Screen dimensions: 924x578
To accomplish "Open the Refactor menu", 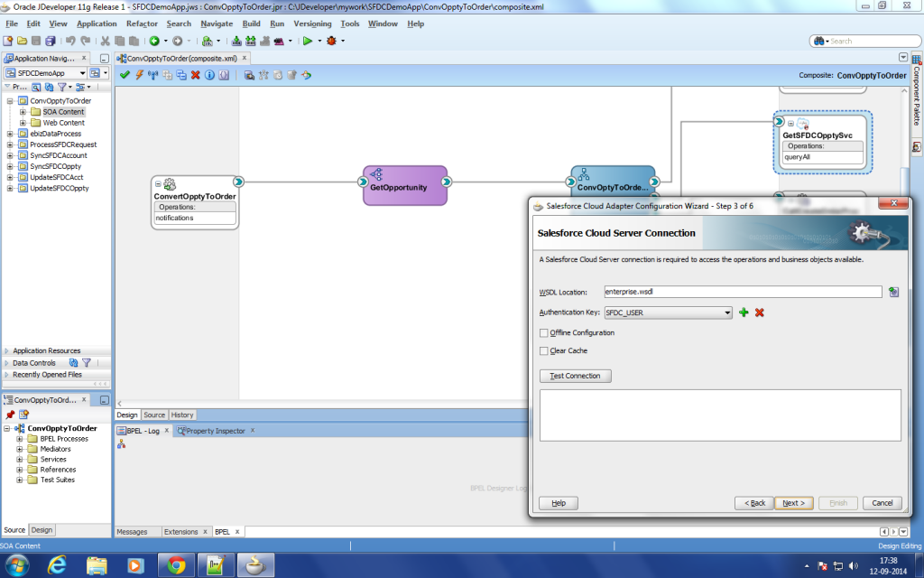I will pyautogui.click(x=142, y=23).
